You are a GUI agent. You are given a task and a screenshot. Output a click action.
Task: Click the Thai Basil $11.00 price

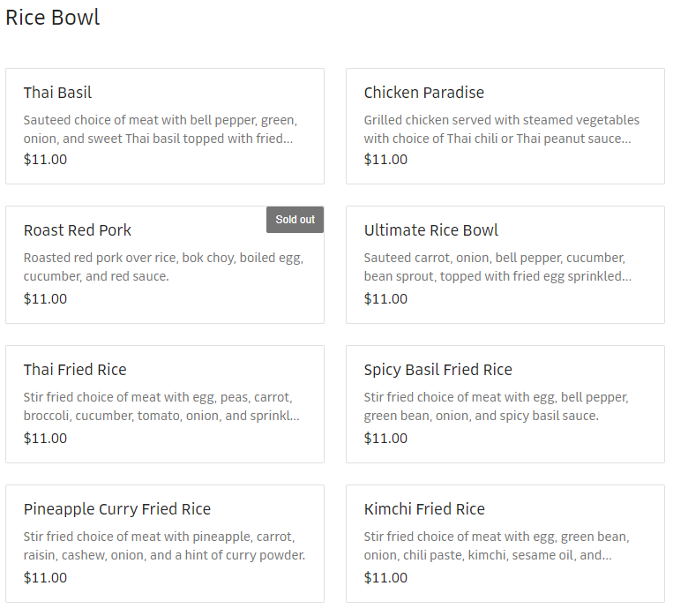45,160
